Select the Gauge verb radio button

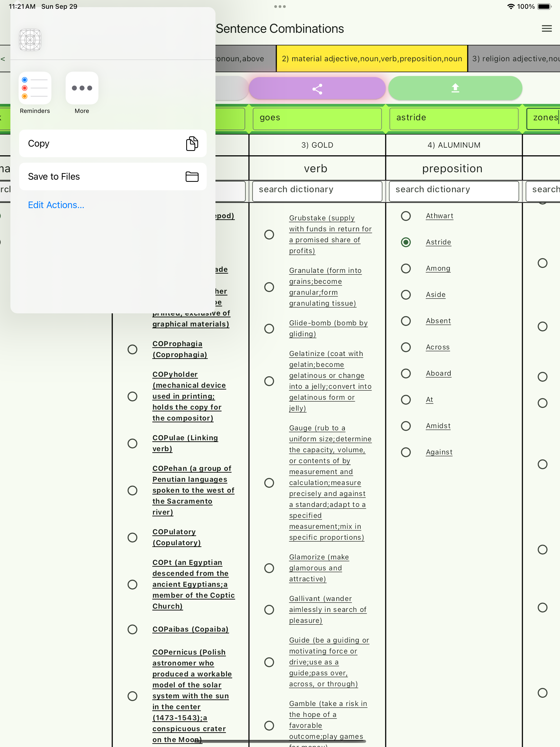pyautogui.click(x=269, y=483)
